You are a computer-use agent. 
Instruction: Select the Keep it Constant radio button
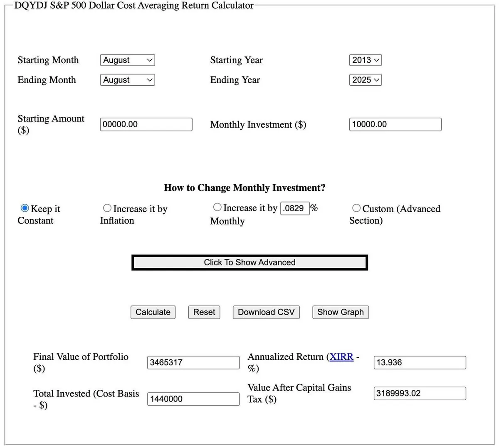[x=25, y=208]
